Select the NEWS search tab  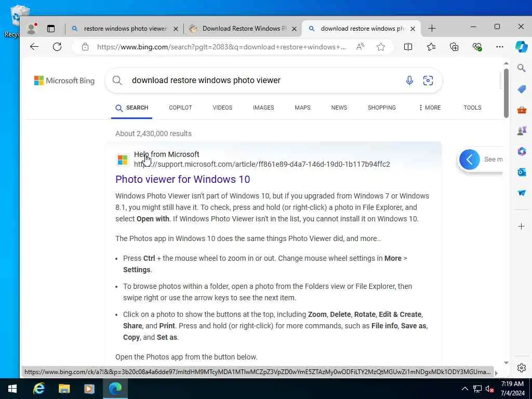[339, 108]
